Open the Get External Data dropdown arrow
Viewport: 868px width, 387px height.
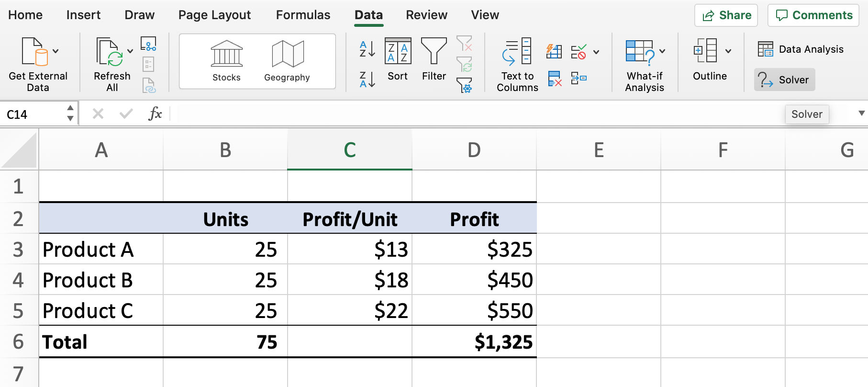(x=56, y=51)
